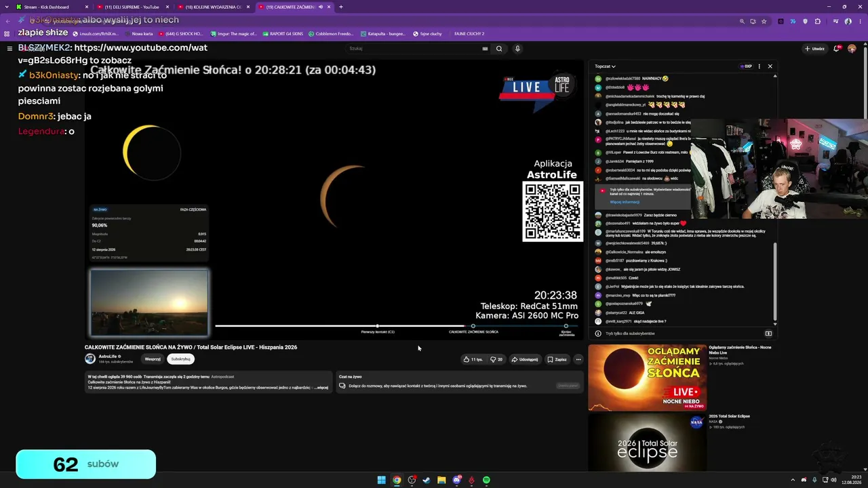Image resolution: width=868 pixels, height=488 pixels.
Task: Open Google Chrome from the taskbar
Action: tap(397, 480)
